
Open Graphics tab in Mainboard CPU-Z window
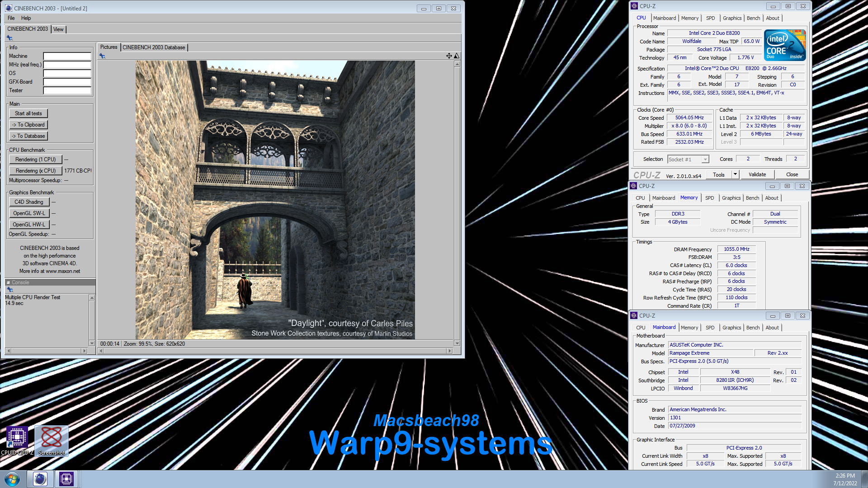(x=732, y=328)
